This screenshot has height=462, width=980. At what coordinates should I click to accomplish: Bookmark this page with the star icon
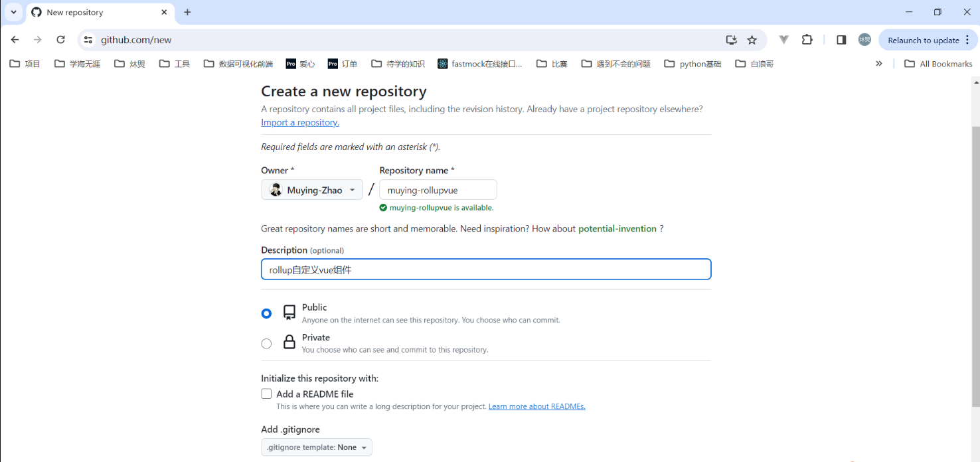[752, 40]
